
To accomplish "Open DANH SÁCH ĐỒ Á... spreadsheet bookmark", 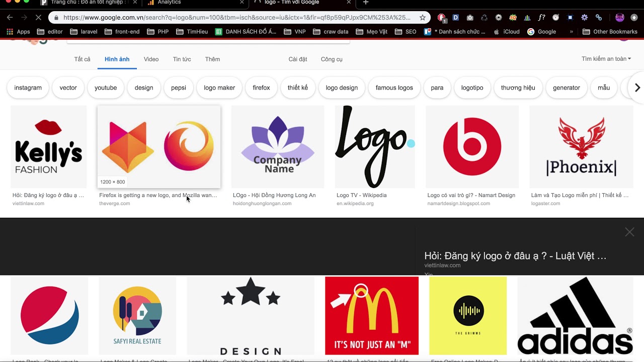I will [x=246, y=32].
